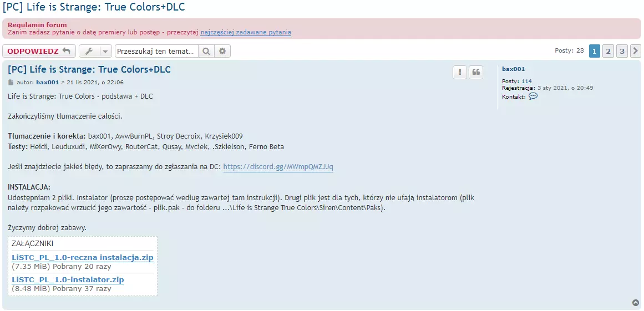Open author link bax001 under post title
The image size is (644, 311).
48,83
